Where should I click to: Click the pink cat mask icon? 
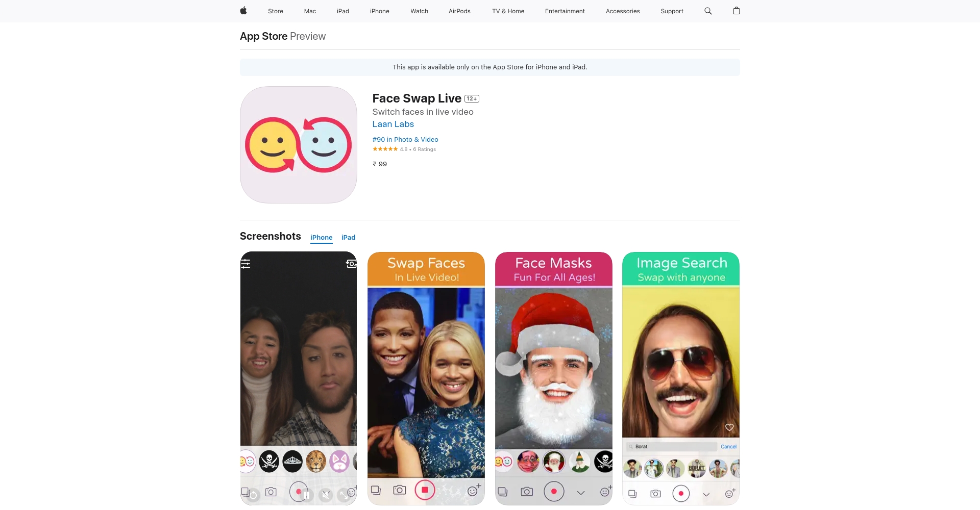tap(339, 462)
